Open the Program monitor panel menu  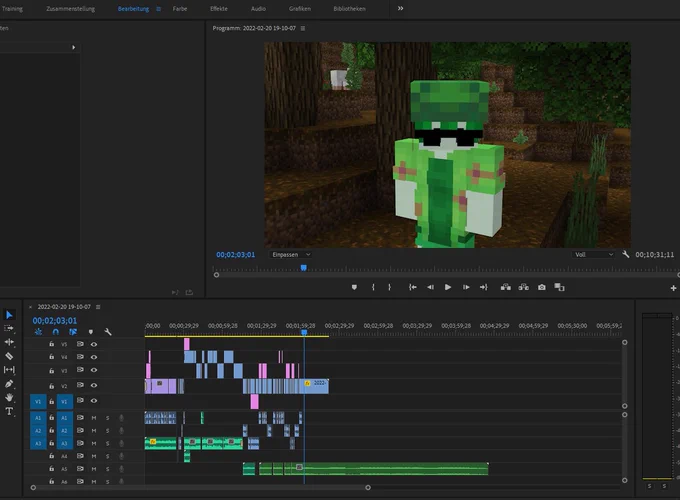pos(303,28)
